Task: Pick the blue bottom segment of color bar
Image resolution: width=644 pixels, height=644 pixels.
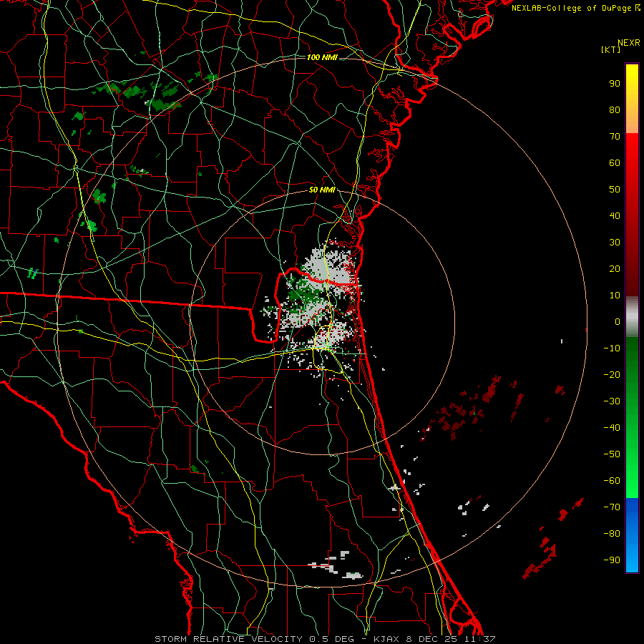Action: (632, 535)
